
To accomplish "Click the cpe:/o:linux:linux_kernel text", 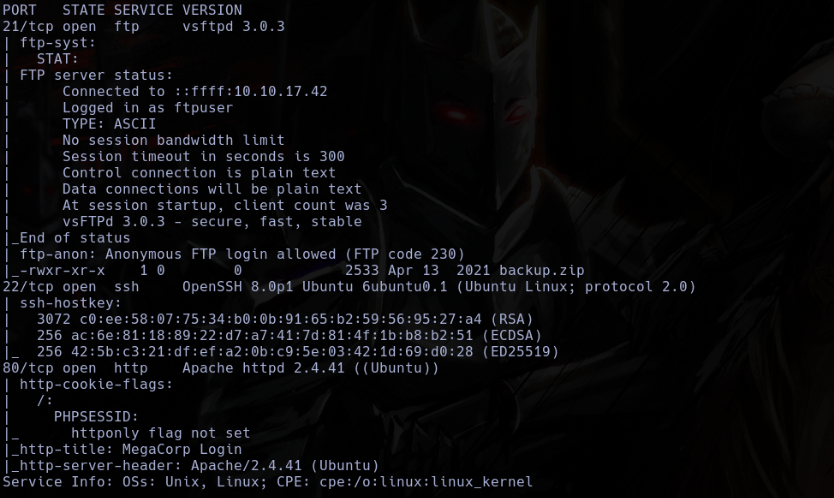I will 426,482.
